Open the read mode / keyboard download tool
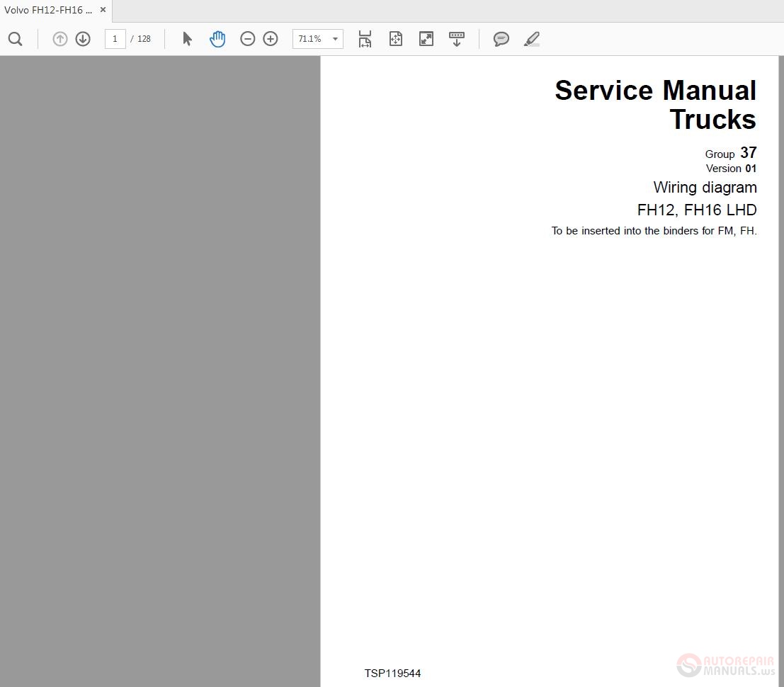784x687 pixels. 457,39
